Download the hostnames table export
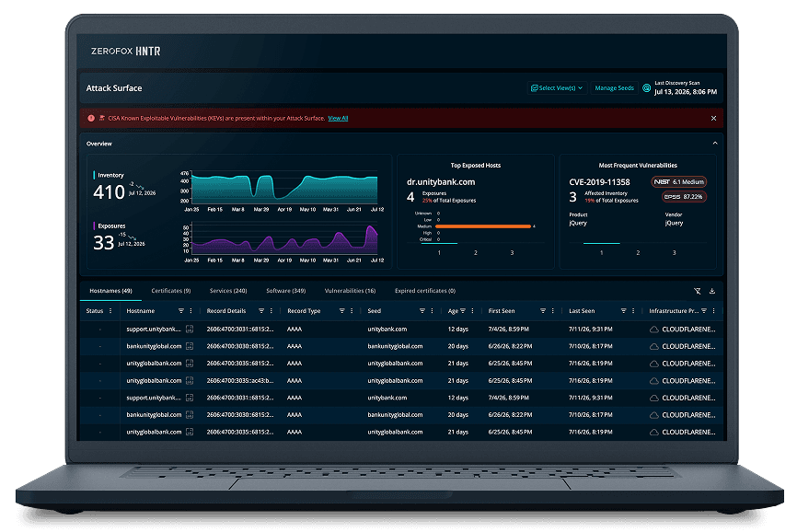The width and height of the screenshot is (797, 532). (x=712, y=291)
